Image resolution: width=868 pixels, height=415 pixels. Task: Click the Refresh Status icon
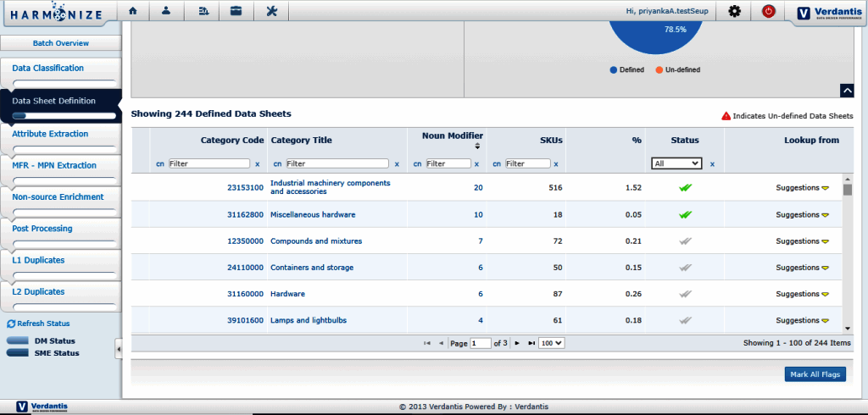tap(11, 324)
